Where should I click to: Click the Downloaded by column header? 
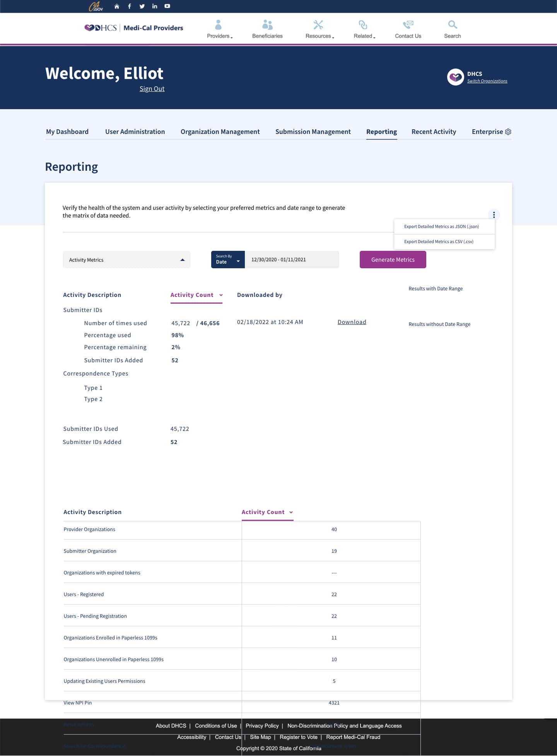(x=260, y=295)
